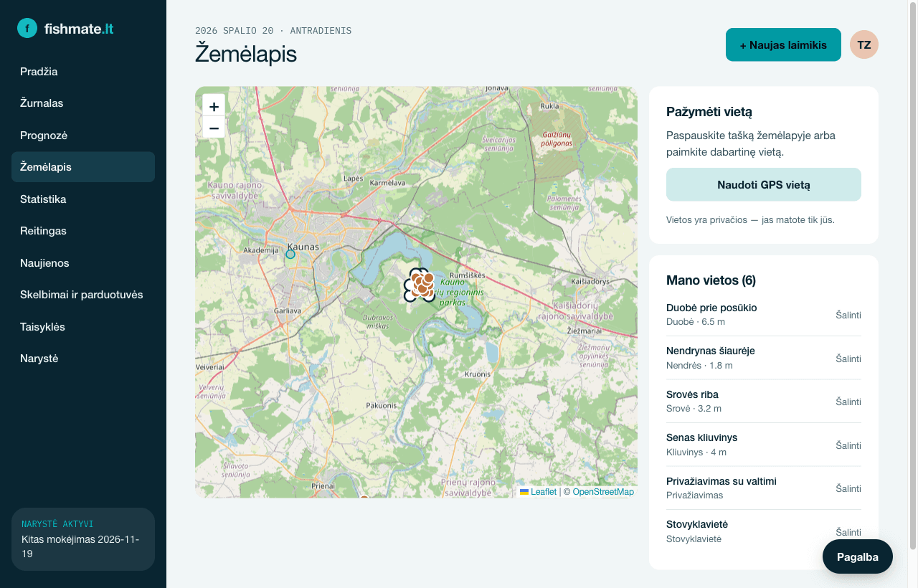The width and height of the screenshot is (918, 588).
Task: Open the Pradžia menu item
Action: (83, 72)
